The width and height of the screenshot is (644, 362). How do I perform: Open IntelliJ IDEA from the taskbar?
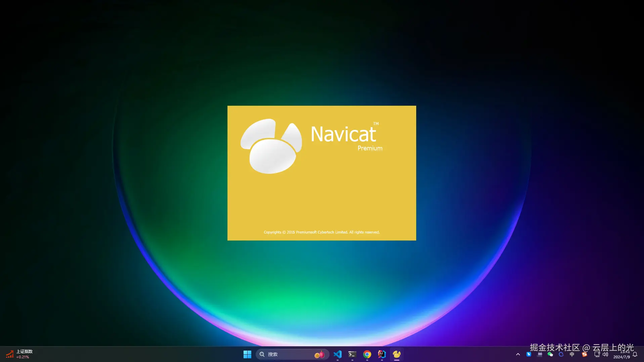point(382,354)
